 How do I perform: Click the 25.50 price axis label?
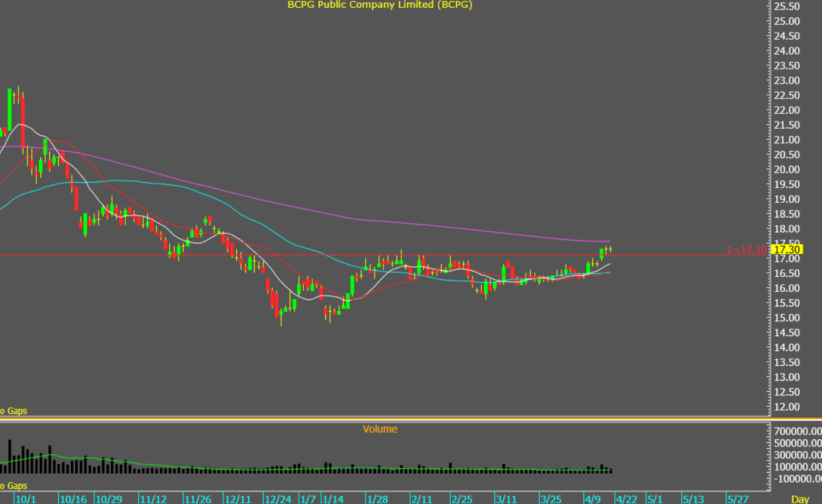tap(786, 7)
